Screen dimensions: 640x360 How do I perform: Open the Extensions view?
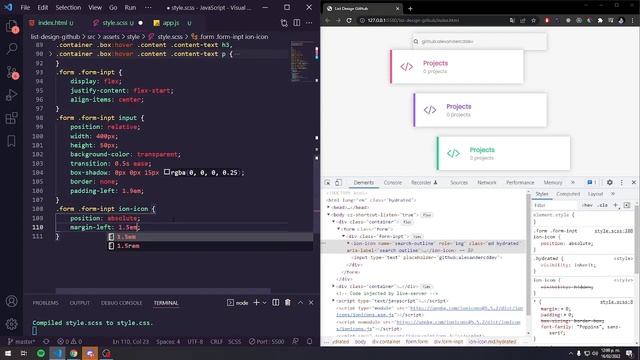(x=11, y=118)
